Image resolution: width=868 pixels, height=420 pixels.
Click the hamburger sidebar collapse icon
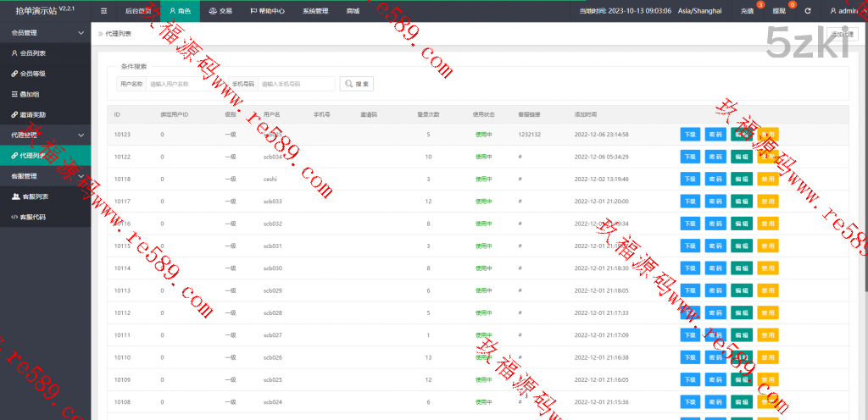pos(103,11)
